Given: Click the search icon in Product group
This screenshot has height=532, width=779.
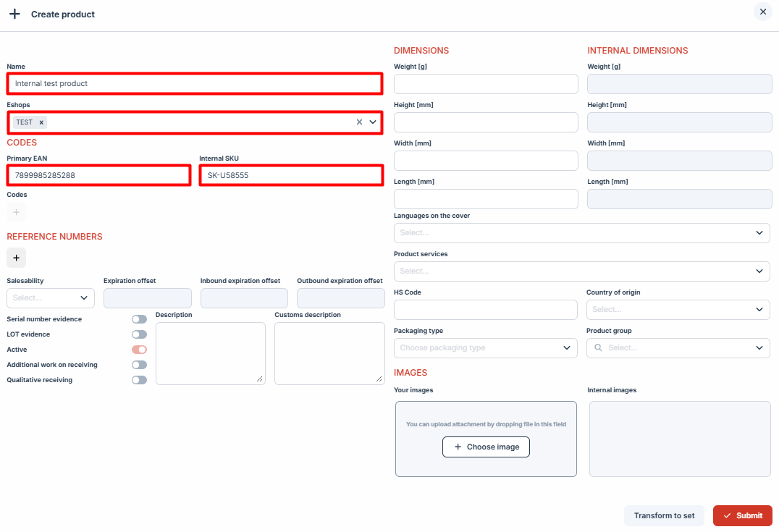Looking at the screenshot, I should point(598,348).
